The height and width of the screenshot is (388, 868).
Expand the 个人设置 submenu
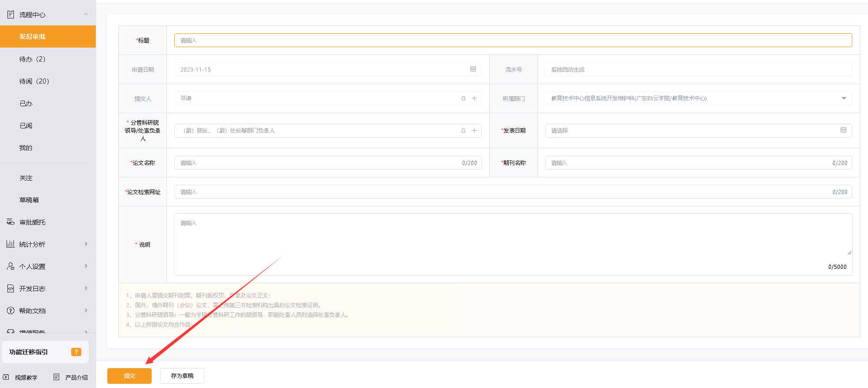point(86,266)
